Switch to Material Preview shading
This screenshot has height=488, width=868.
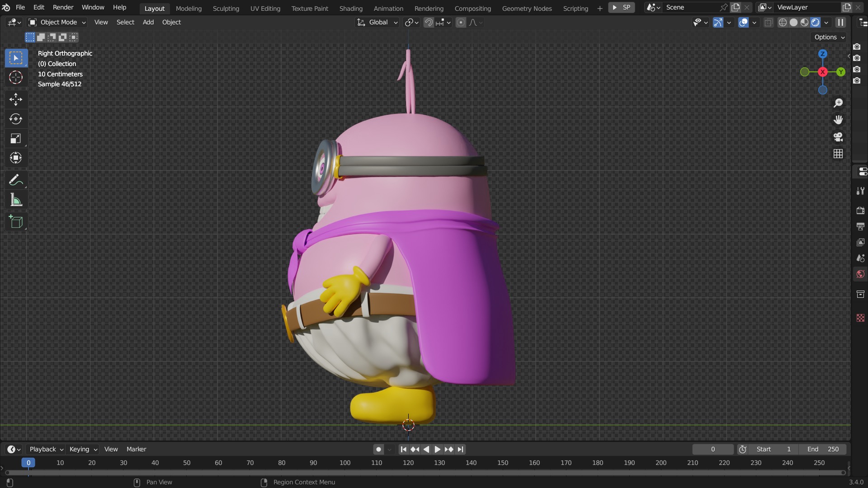804,22
